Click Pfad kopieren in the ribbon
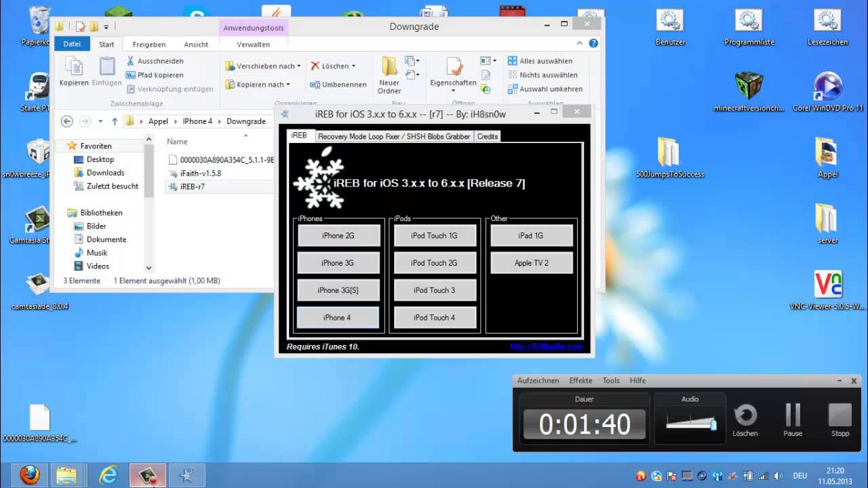 [x=154, y=75]
